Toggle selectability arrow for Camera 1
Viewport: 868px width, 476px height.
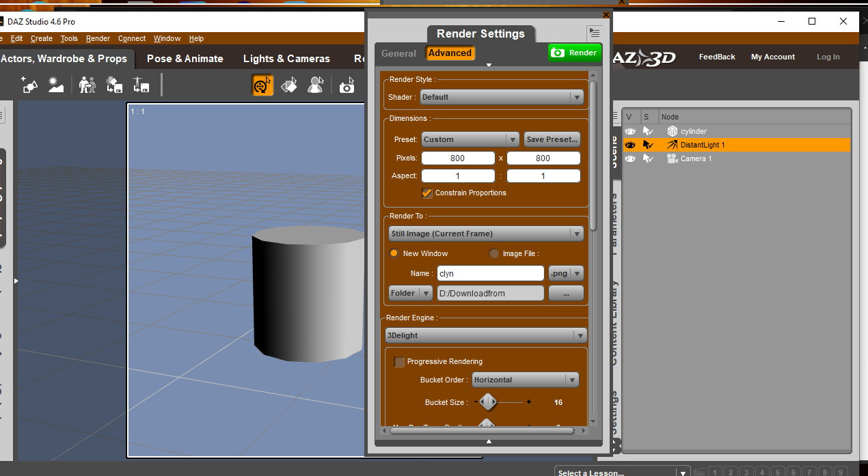point(648,158)
